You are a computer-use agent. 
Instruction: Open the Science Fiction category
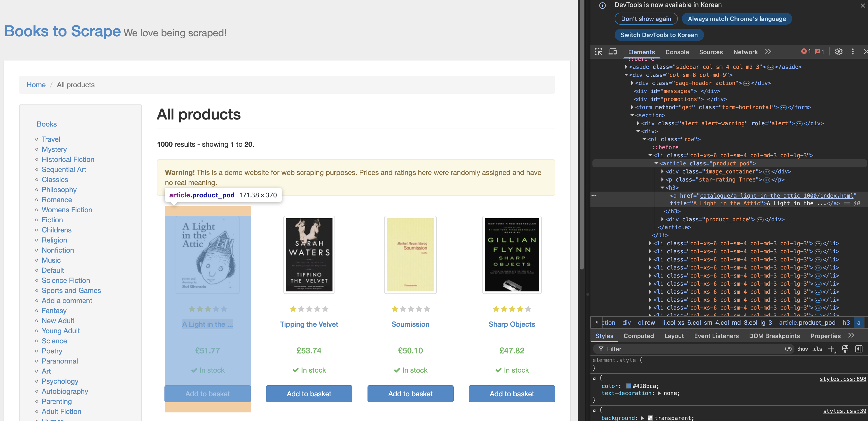click(x=66, y=281)
